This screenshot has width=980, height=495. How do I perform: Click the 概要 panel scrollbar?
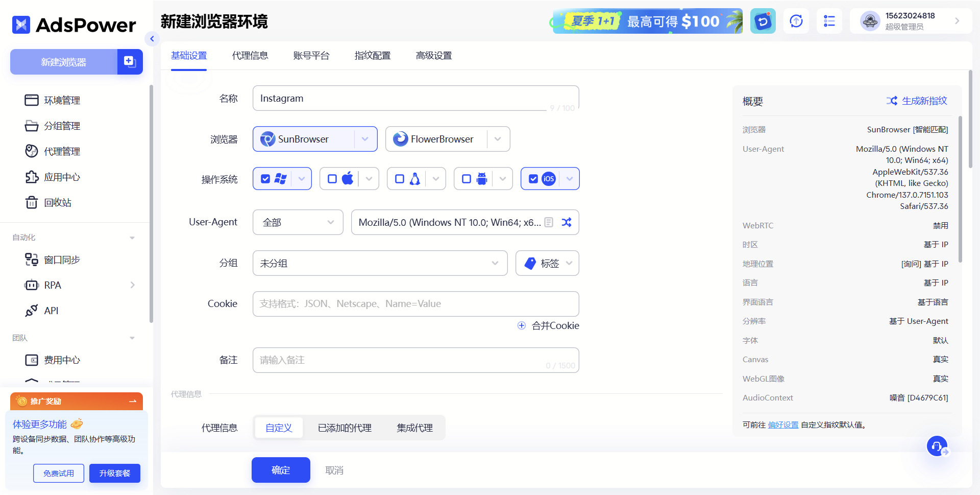(960, 189)
